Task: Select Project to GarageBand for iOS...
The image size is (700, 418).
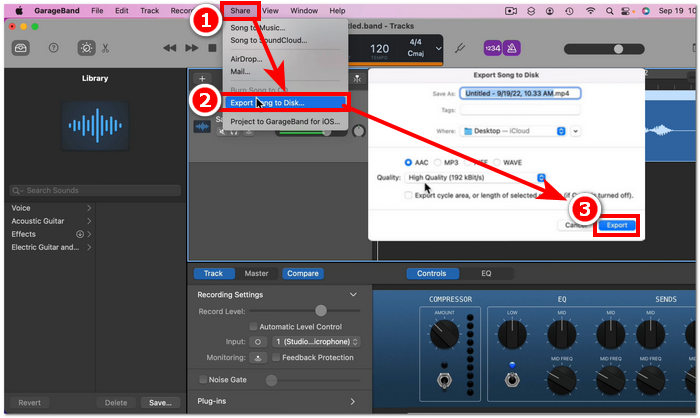Action: coord(285,121)
